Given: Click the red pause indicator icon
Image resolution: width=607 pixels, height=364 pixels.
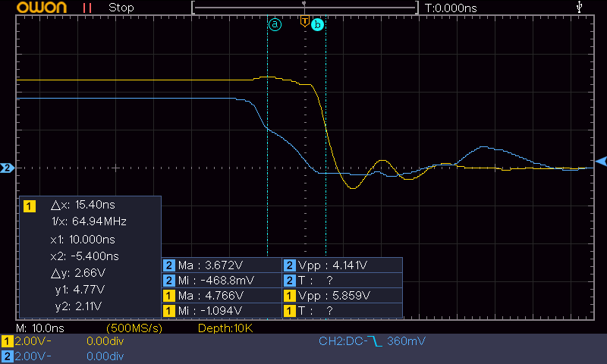Looking at the screenshot, I should point(87,8).
